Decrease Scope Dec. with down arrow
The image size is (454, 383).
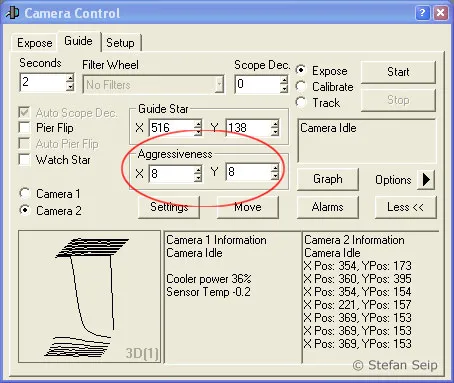pyautogui.click(x=284, y=88)
